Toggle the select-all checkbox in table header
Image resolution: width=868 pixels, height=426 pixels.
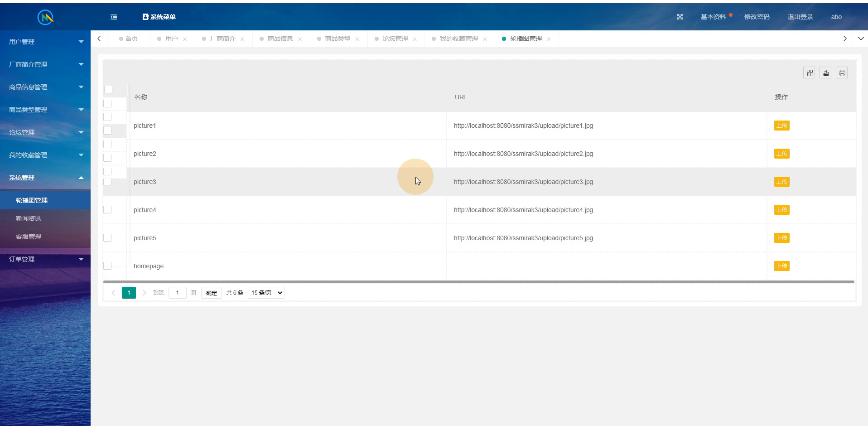108,89
